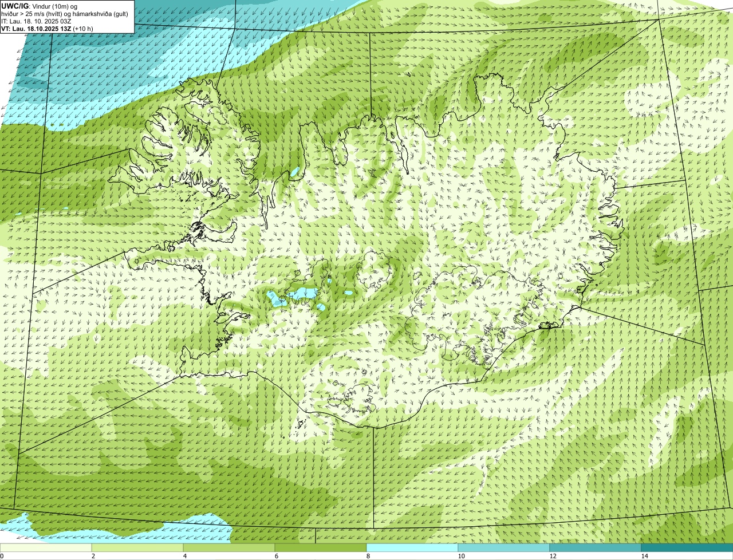The height and width of the screenshot is (560, 733).
Task: Click the 12–14 m/s teal legend swatch
Action: tap(596, 547)
